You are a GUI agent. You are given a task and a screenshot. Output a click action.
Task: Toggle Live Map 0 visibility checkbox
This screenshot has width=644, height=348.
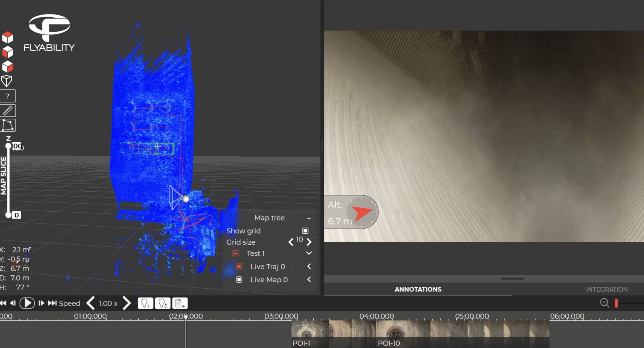pyautogui.click(x=239, y=279)
